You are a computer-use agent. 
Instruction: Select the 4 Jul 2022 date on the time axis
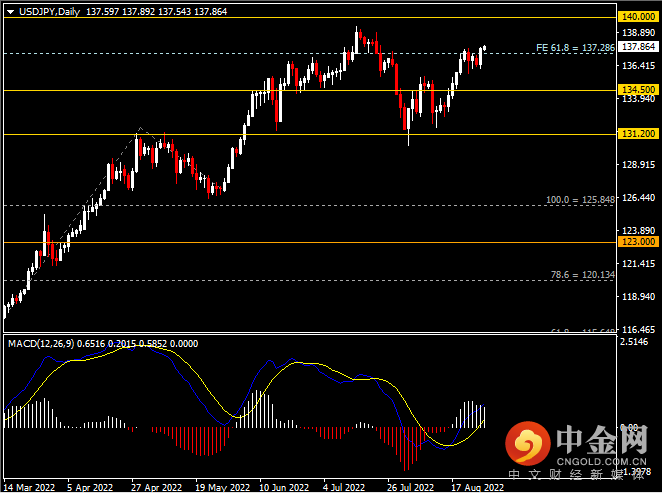(344, 487)
